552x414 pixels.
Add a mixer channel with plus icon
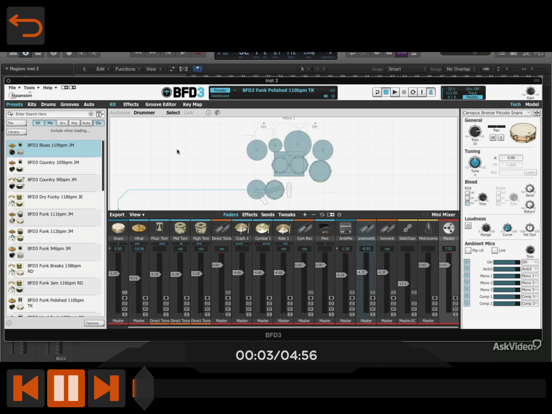pyautogui.click(x=305, y=214)
